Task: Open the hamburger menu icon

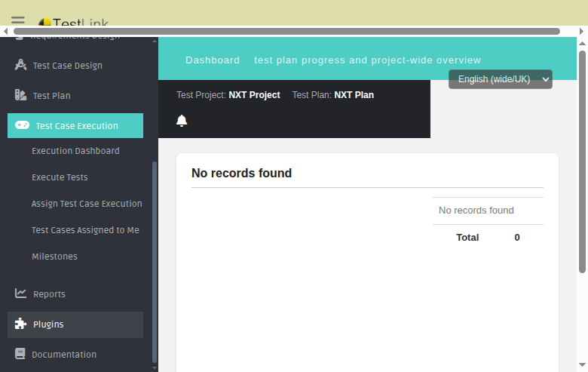Action: pyautogui.click(x=17, y=20)
